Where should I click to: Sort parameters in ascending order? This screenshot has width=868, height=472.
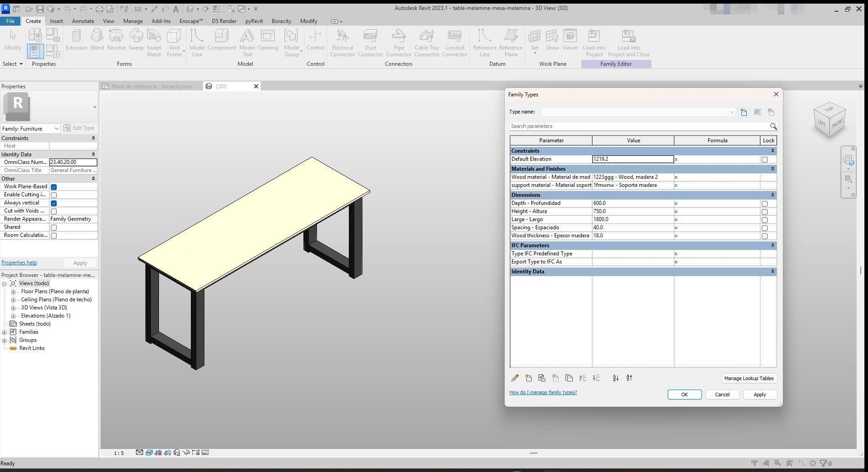(x=615, y=378)
